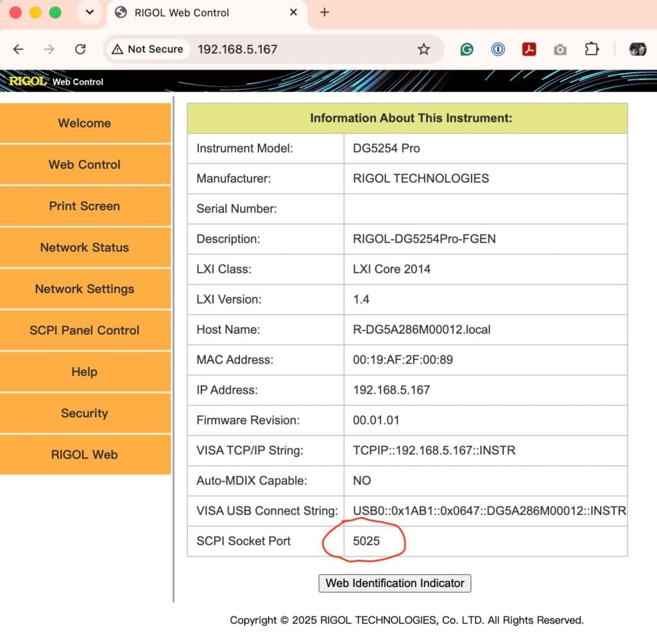Bookmark this page with the star icon
This screenshot has width=657, height=644.
click(x=423, y=49)
